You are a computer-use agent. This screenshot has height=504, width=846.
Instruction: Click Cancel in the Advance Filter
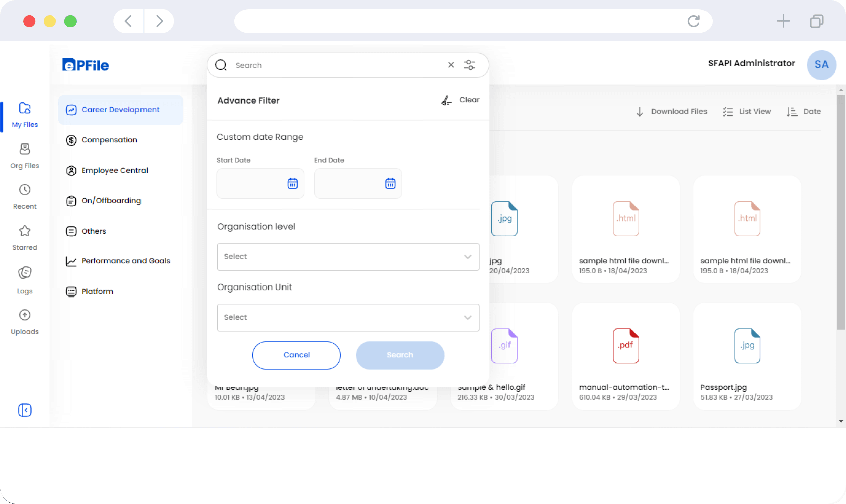click(296, 355)
